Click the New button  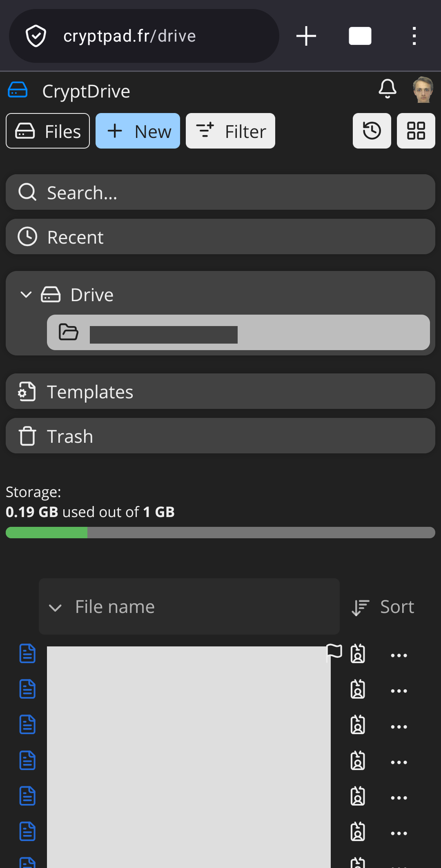[x=138, y=131]
